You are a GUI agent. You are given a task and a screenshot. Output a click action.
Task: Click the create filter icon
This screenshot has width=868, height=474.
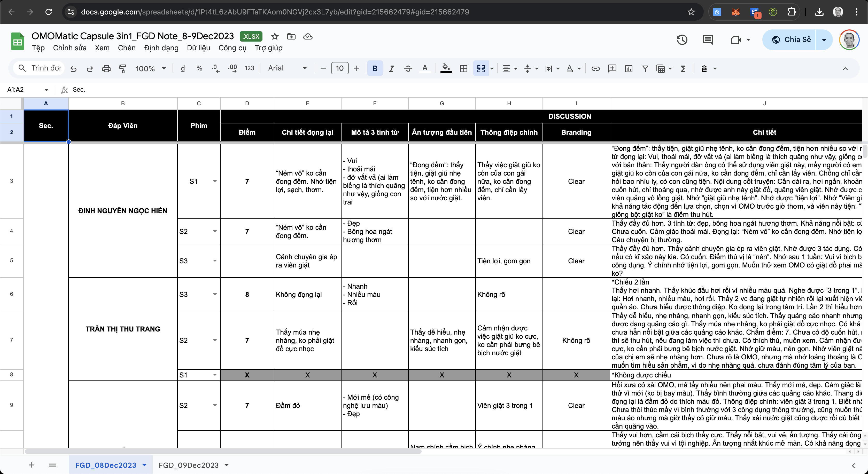click(645, 69)
